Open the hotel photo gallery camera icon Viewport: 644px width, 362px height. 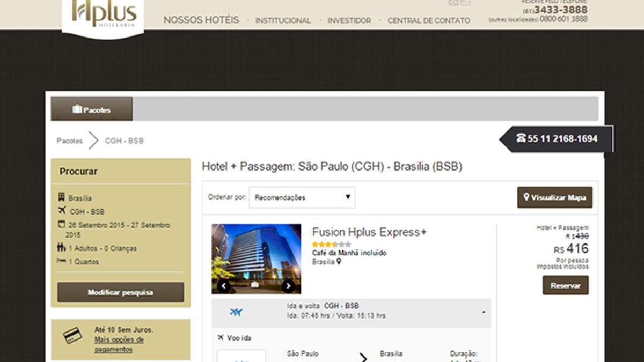(x=255, y=285)
